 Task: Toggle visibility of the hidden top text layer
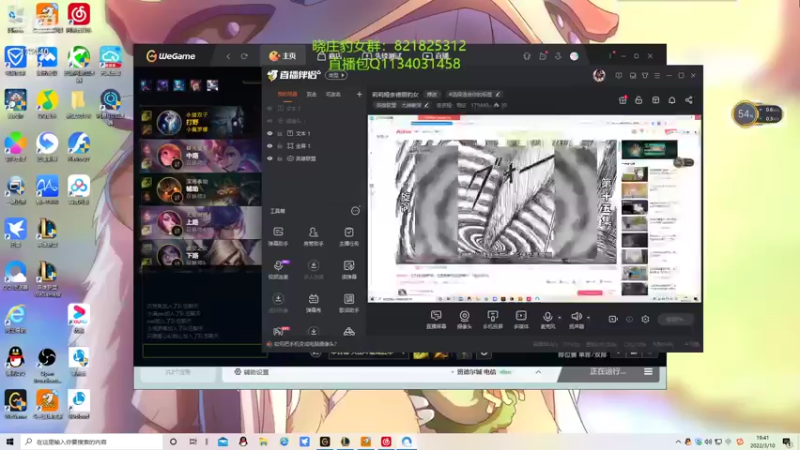point(270,108)
